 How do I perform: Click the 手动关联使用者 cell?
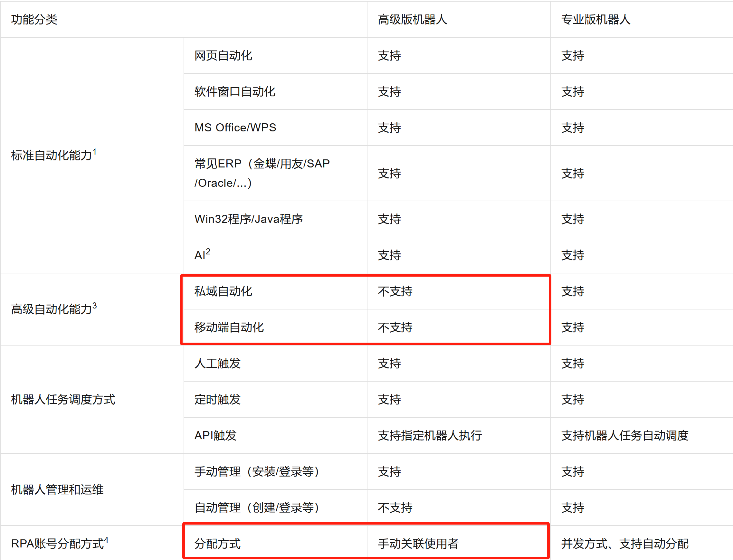pos(418,544)
